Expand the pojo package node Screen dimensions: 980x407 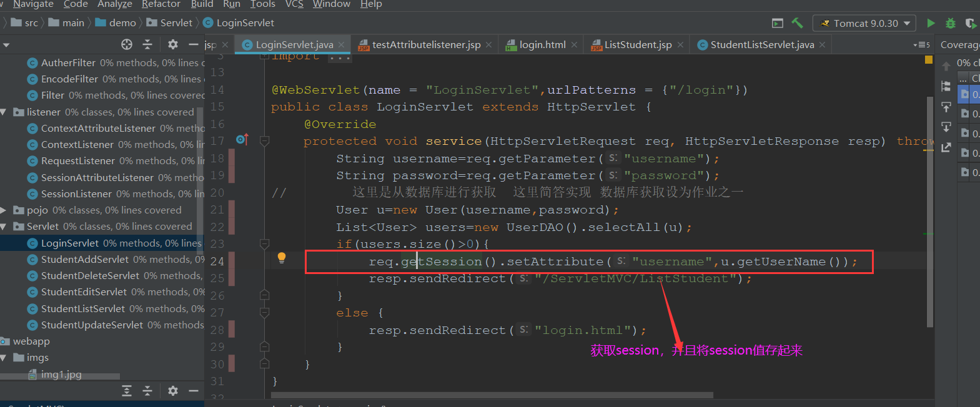tap(4, 210)
